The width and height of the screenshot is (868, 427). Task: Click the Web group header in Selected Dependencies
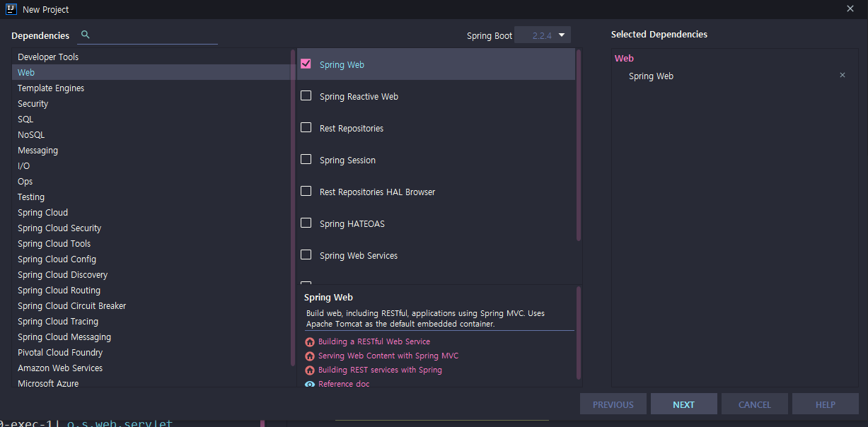tap(624, 59)
